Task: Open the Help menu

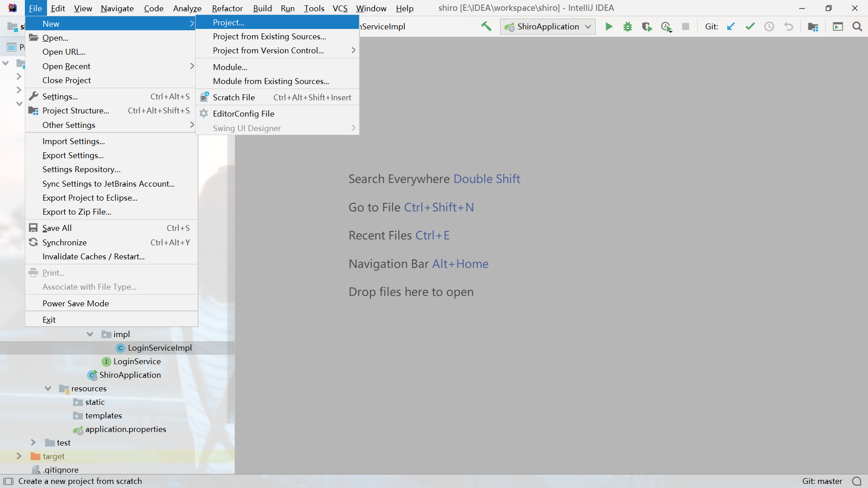Action: (405, 8)
